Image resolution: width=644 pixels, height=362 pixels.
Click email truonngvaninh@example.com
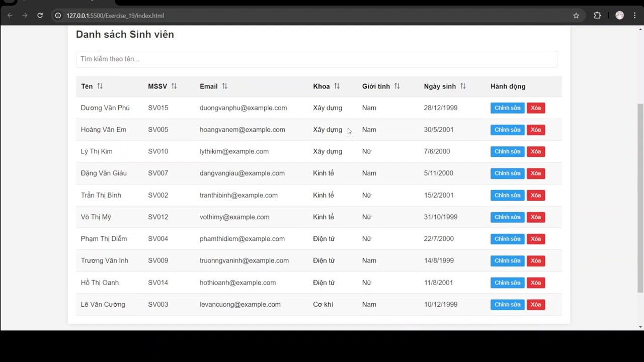pyautogui.click(x=244, y=260)
